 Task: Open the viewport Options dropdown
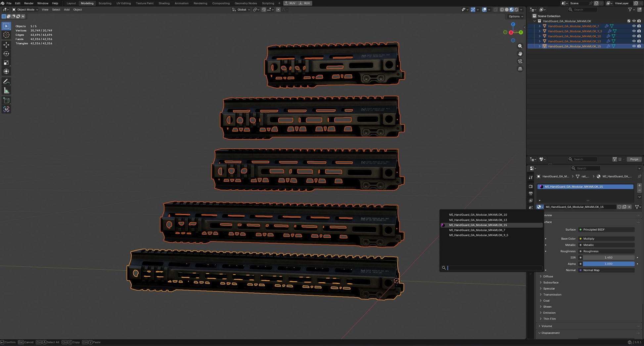[x=516, y=17]
